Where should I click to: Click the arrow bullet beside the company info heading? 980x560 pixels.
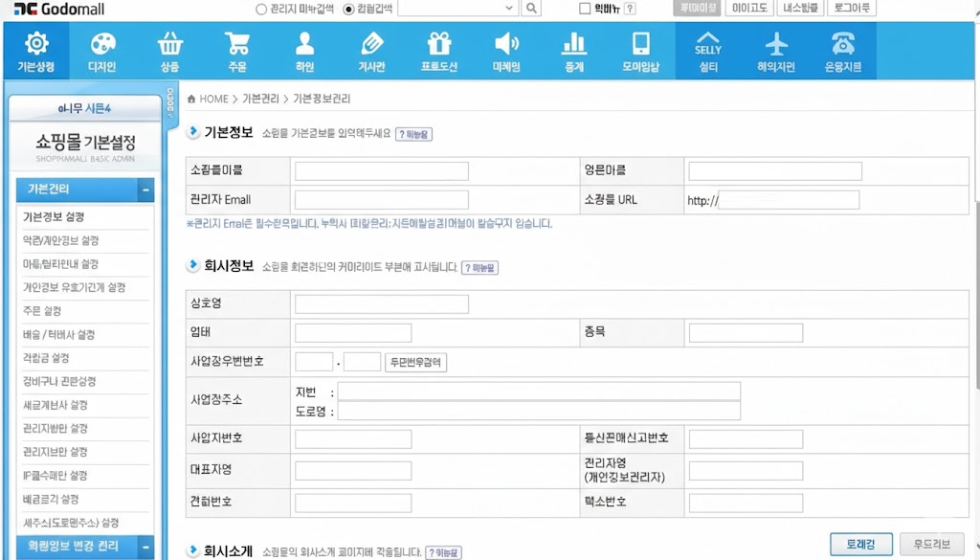(193, 265)
